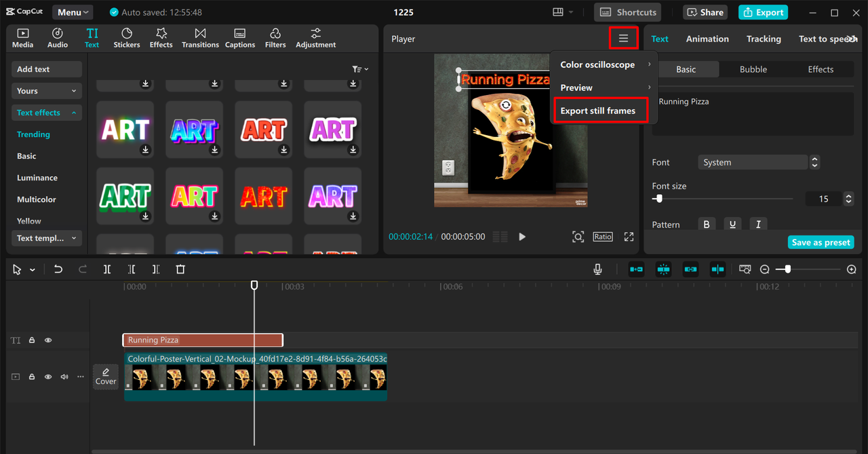Expand the Yours section
This screenshot has height=454, width=868.
click(47, 91)
